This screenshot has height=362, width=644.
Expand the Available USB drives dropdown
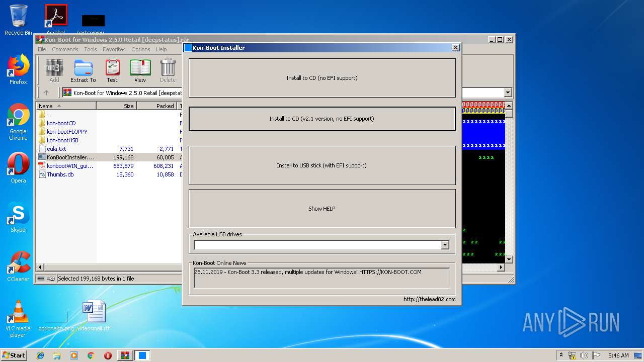(x=445, y=245)
